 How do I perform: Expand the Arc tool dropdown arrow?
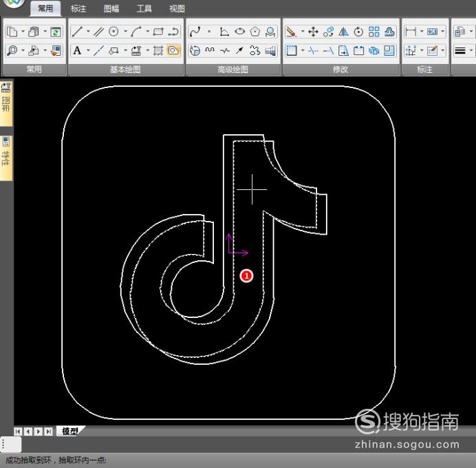coord(147,31)
